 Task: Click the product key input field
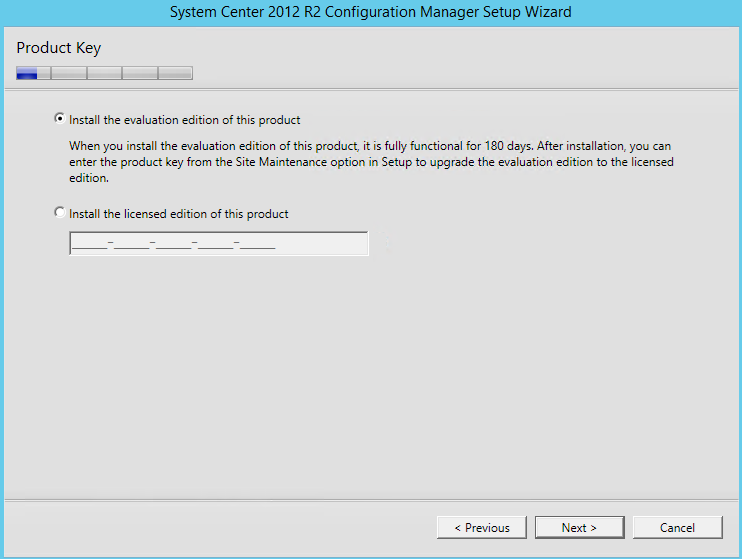[x=219, y=243]
